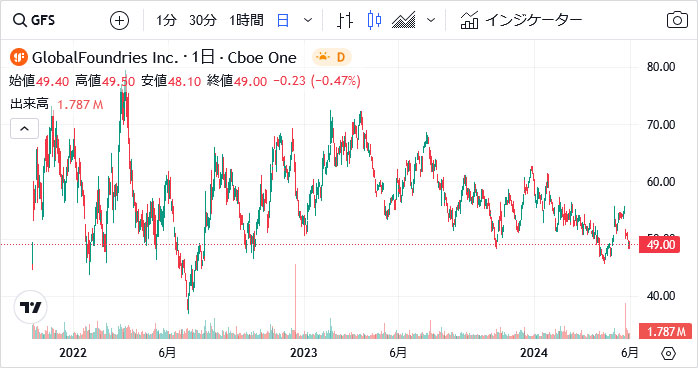Switch to area chart style
The height and width of the screenshot is (368, 698).
coord(404,20)
